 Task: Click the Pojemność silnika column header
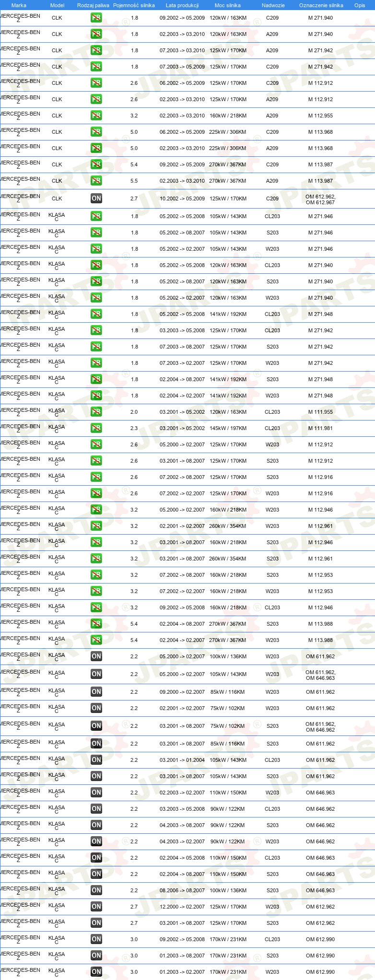pyautogui.click(x=134, y=5)
